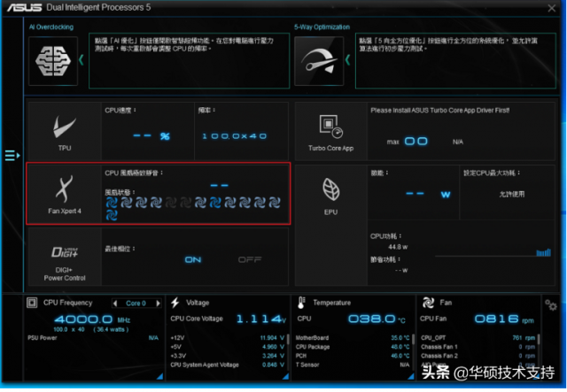Click the MotherBoard temperature row
The width and height of the screenshot is (567, 392).
pos(353,338)
